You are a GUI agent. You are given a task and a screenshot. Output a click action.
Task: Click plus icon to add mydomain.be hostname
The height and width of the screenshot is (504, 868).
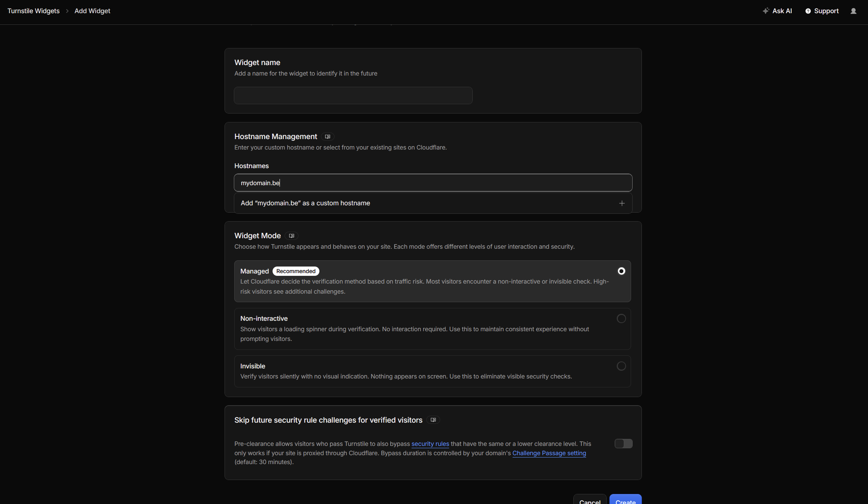coord(622,203)
